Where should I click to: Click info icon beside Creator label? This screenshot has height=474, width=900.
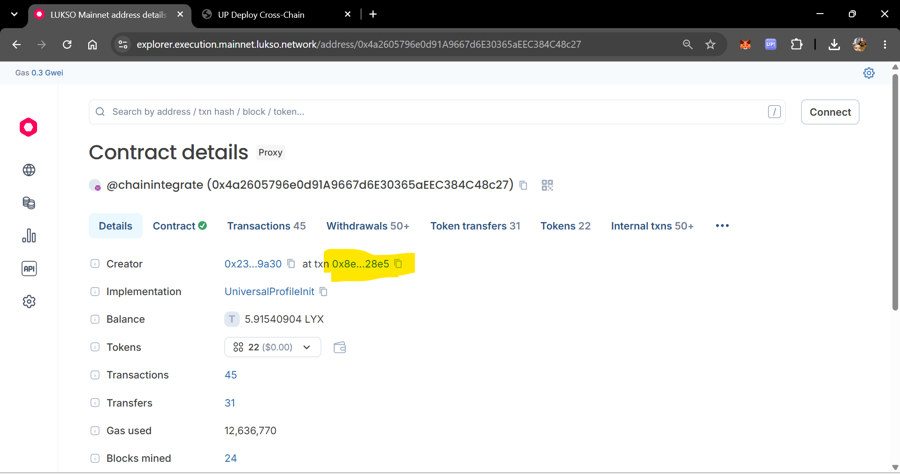pyautogui.click(x=95, y=263)
